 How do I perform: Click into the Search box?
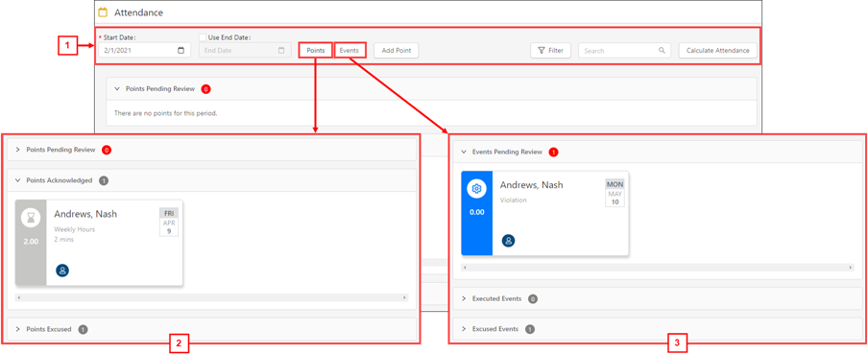pos(624,50)
